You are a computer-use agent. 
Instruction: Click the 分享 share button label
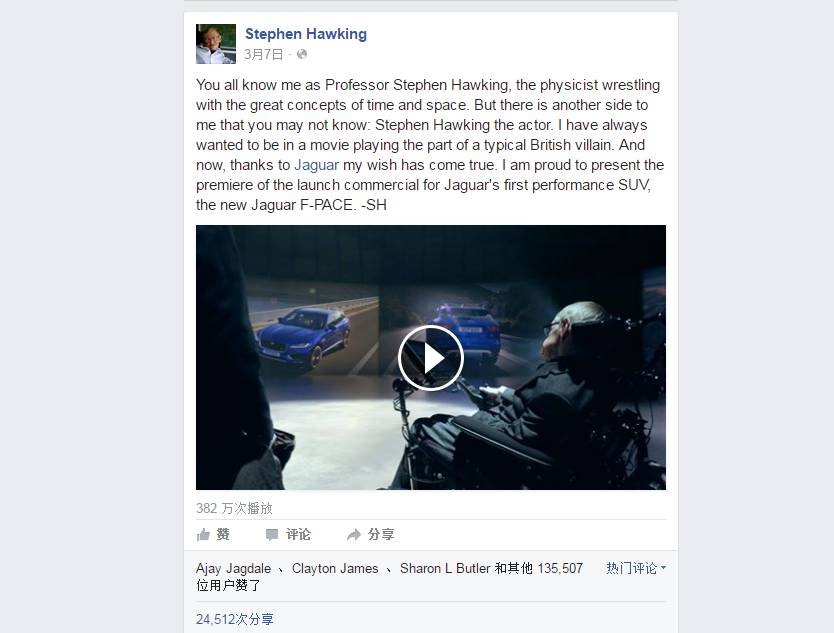click(381, 534)
